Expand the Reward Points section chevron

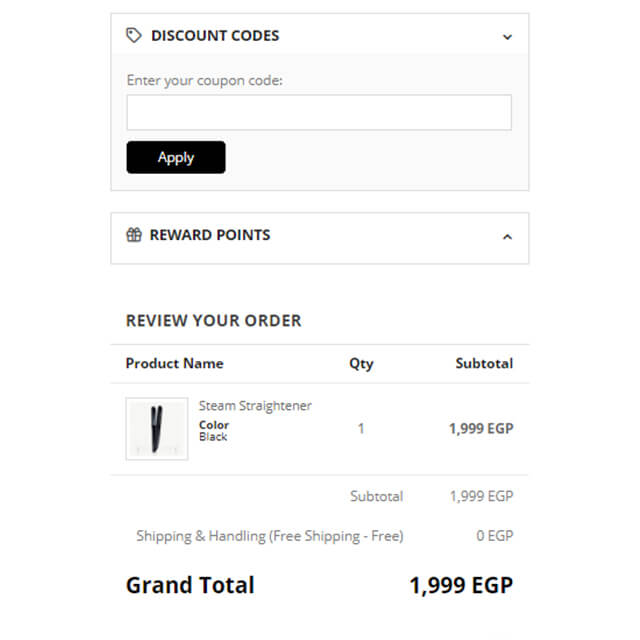(507, 237)
